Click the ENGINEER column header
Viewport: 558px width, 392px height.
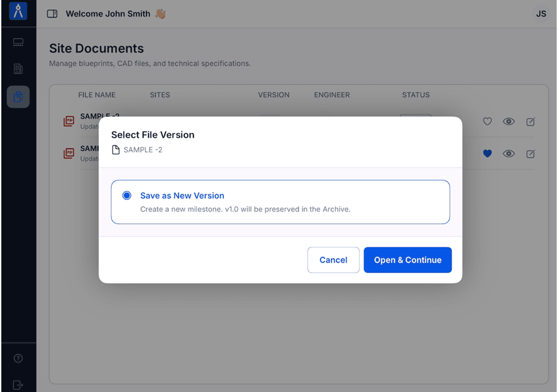[332, 95]
